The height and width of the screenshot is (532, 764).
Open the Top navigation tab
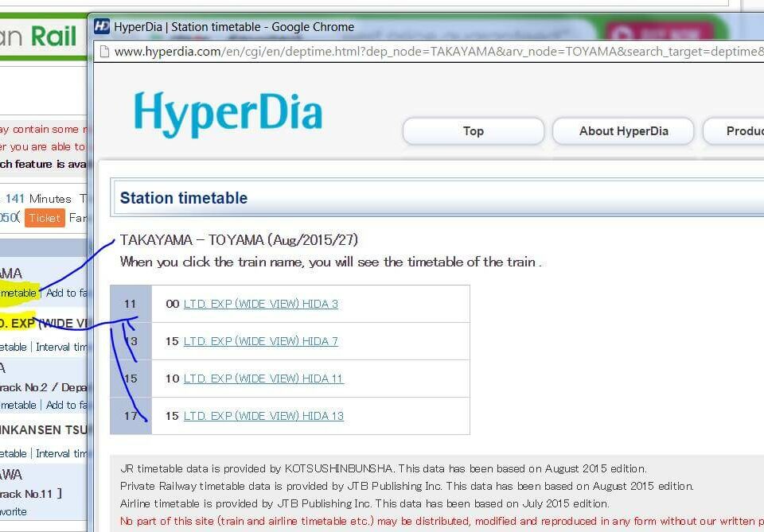click(473, 131)
